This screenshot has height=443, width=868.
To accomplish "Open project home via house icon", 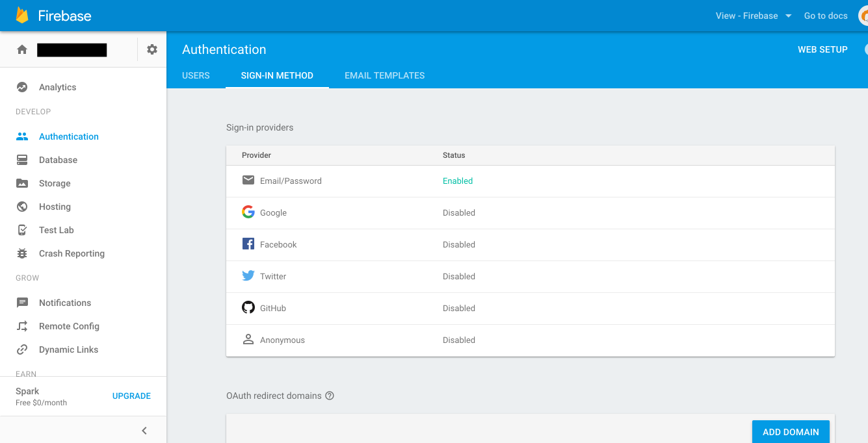I will tap(22, 49).
